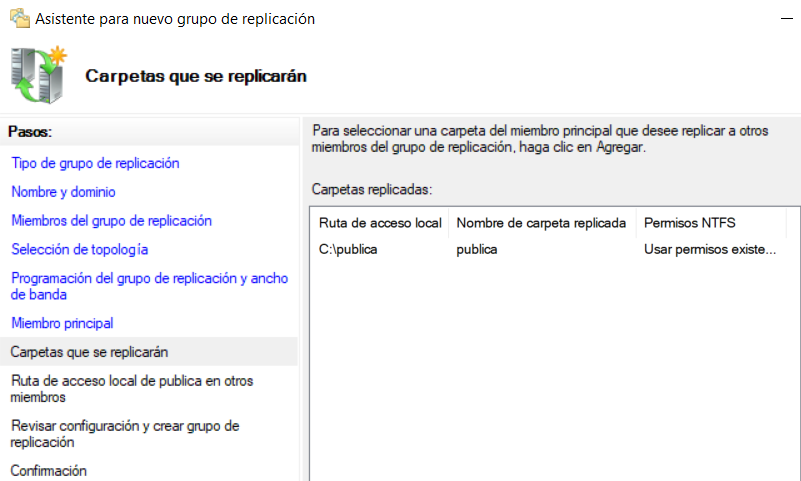Sort by 'Nombre de carpeta replicada' column header

pos(541,222)
